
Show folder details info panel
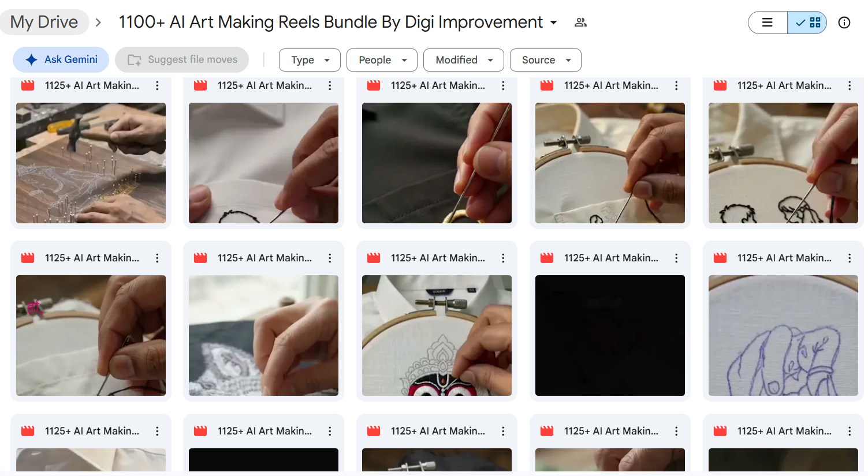(x=844, y=23)
